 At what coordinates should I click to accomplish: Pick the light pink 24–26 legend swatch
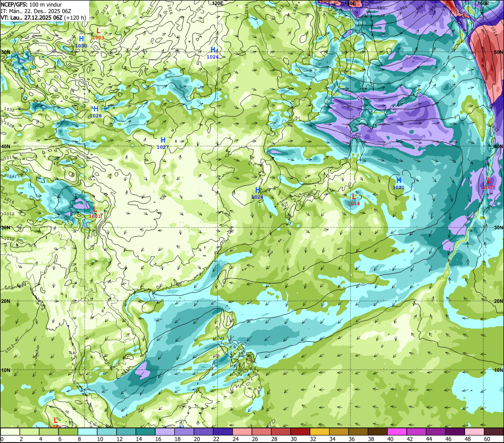[242, 432]
